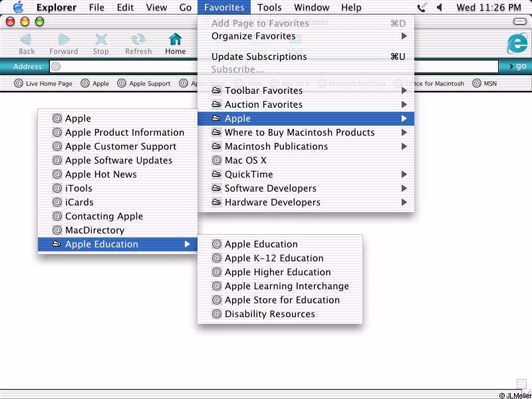Open Apple Education favorite in last submenu
The image size is (532, 399).
pyautogui.click(x=280, y=244)
